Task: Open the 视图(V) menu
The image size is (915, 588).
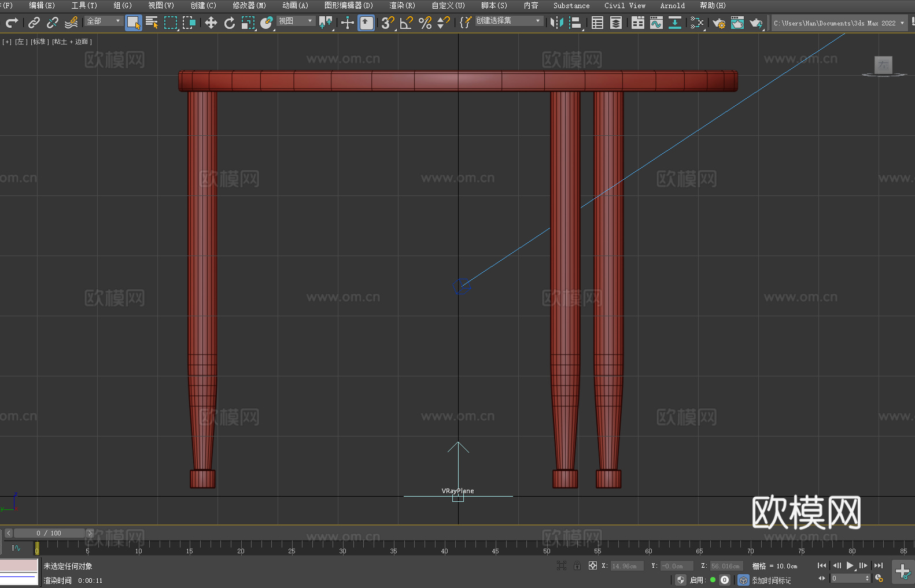Action: (161, 5)
